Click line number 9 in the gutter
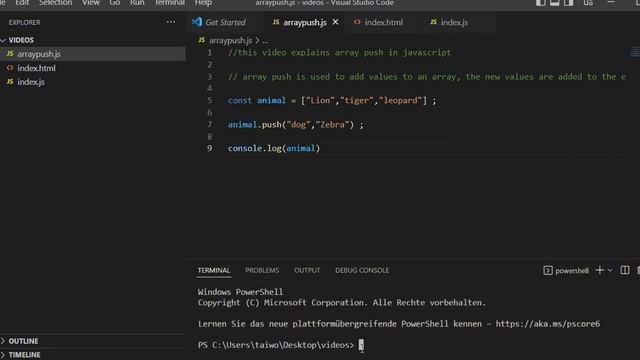This screenshot has width=640, height=360. (x=209, y=148)
